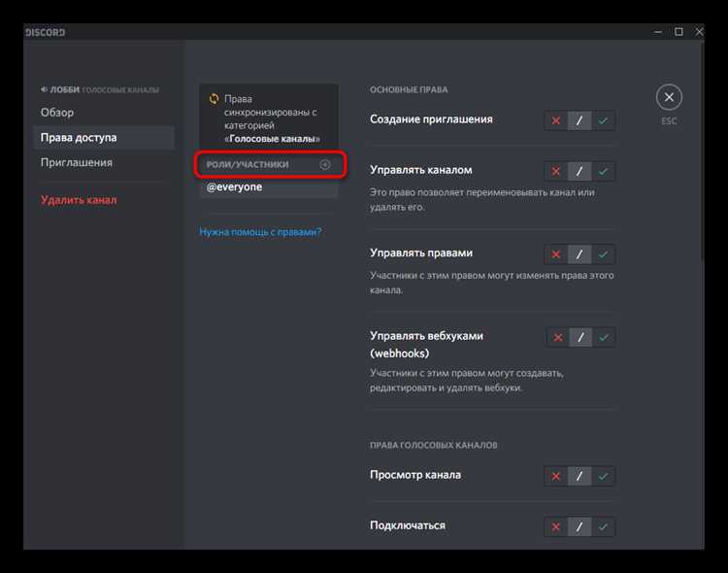This screenshot has width=728, height=573.
Task: Set Управлять каналом to neutral slash
Action: coord(579,172)
